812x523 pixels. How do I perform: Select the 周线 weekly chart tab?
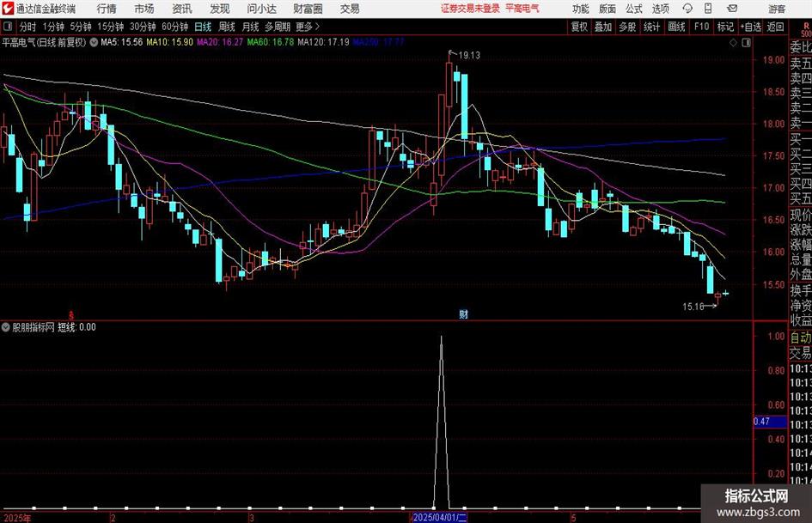click(227, 27)
